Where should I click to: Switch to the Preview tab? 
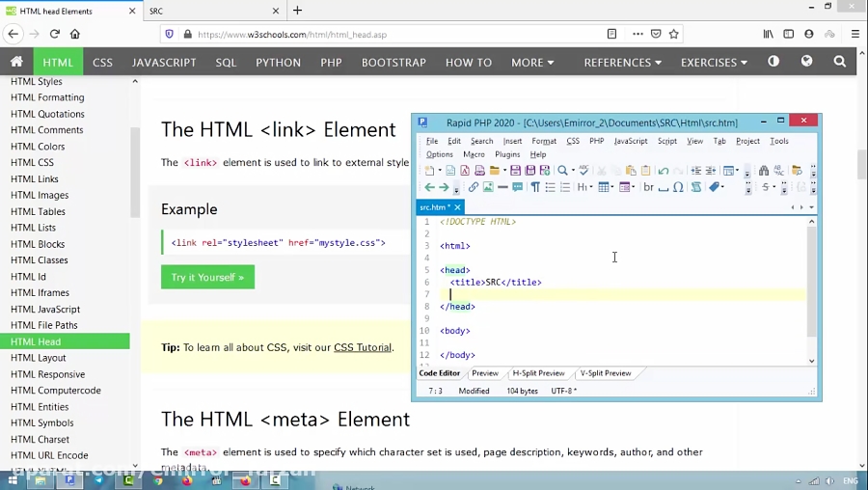pyautogui.click(x=485, y=373)
